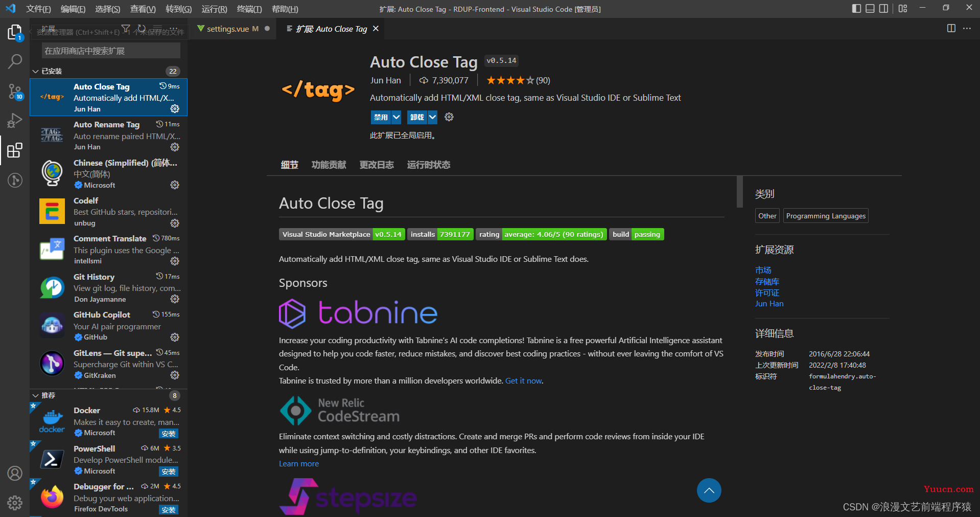Click the Other category tag
Screen dimensions: 980x517
click(x=767, y=216)
